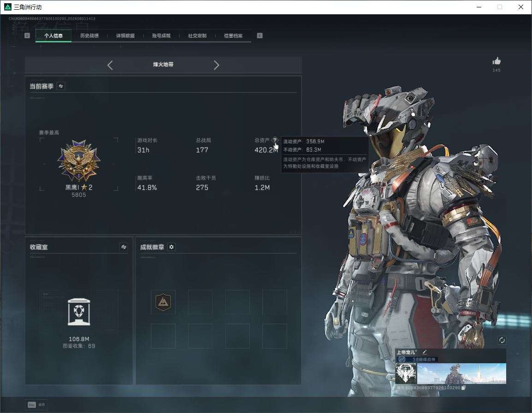This screenshot has height=413, width=532.
Task: Click the 击败干员 275 value
Action: pos(202,188)
